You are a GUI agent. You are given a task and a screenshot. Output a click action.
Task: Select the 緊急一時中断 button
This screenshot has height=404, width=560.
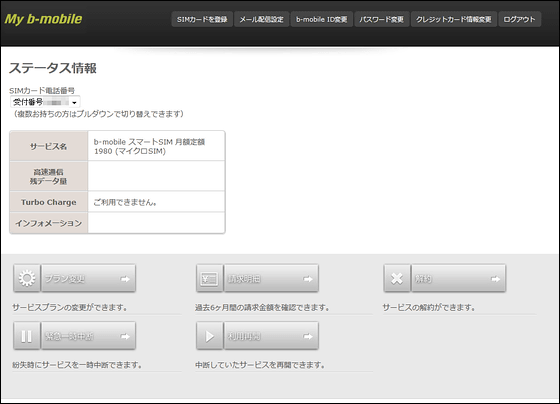coord(88,336)
